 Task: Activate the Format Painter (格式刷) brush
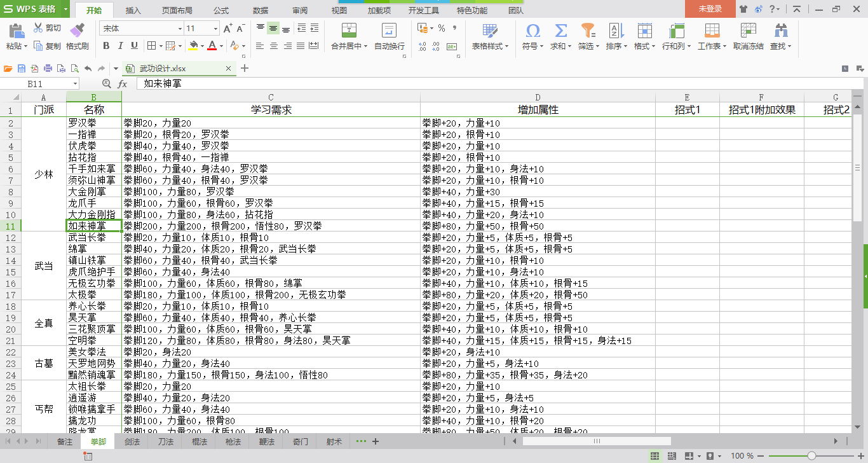pyautogui.click(x=78, y=31)
